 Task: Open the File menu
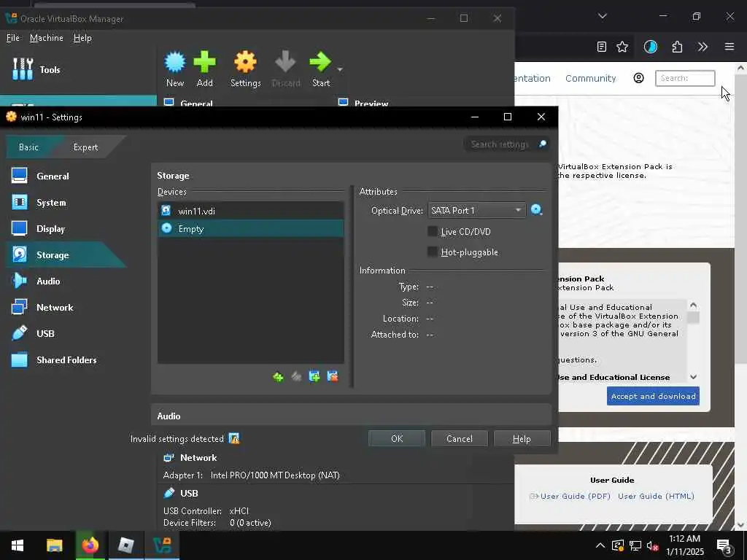(13, 38)
